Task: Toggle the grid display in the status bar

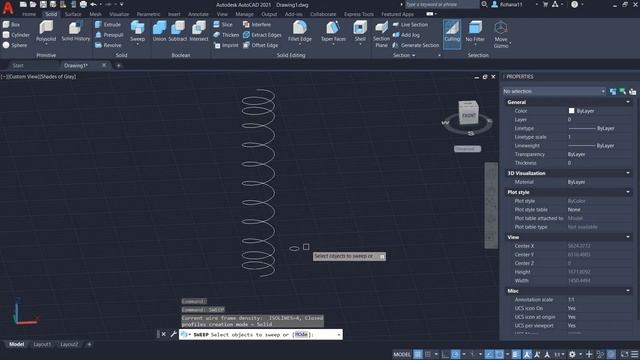Action: pos(418,354)
